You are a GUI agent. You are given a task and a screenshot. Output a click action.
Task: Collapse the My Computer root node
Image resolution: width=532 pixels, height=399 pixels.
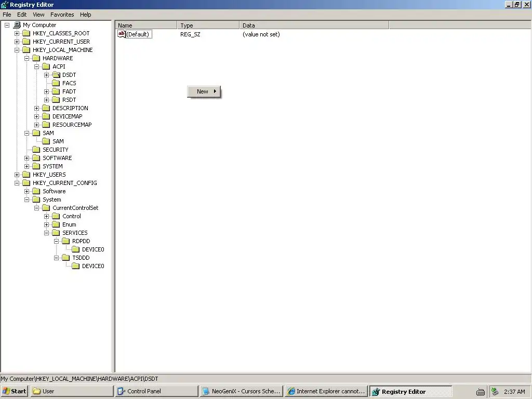(7, 25)
